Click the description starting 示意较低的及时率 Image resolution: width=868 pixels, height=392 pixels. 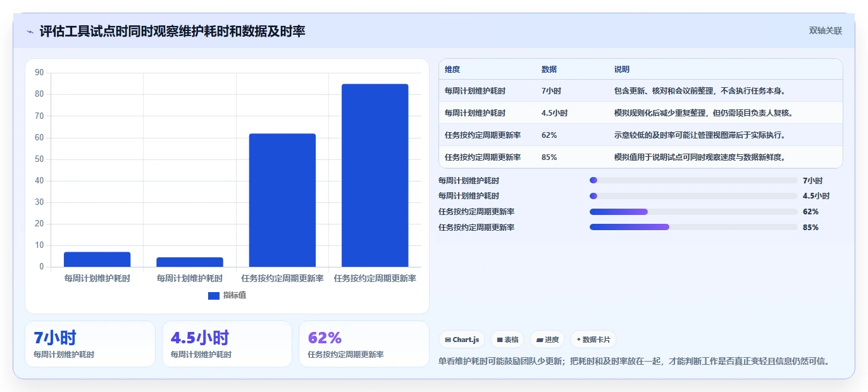tap(700, 135)
